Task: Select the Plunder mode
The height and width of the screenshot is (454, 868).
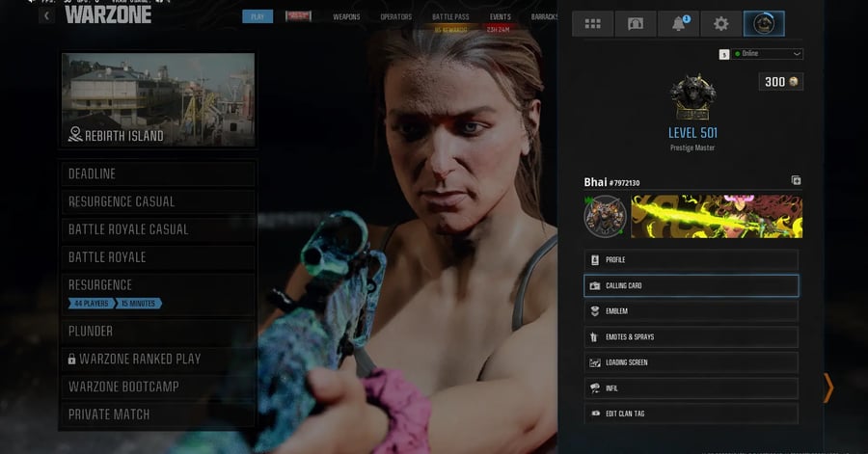Action: click(x=158, y=332)
